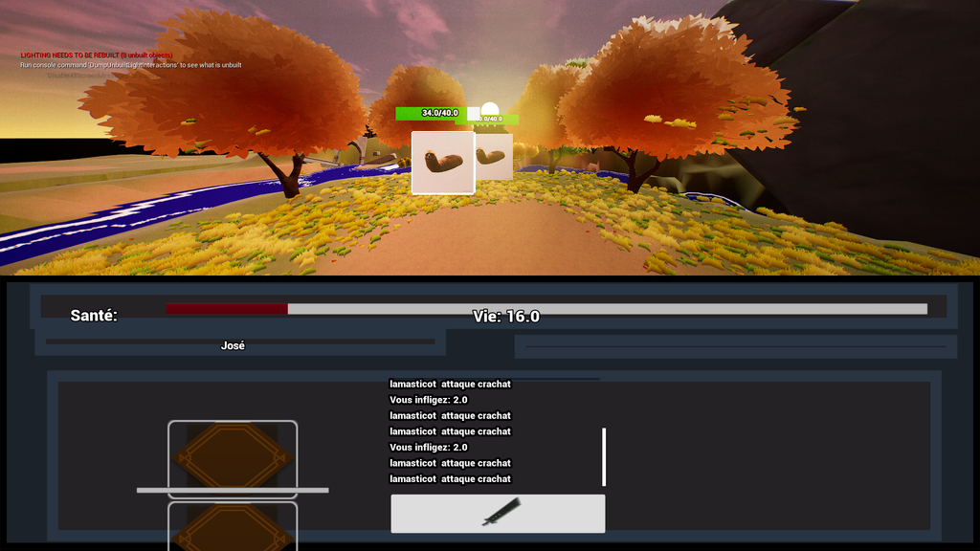Click the white square on the 34.0/40.0 bar
980x551 pixels.
tap(473, 114)
